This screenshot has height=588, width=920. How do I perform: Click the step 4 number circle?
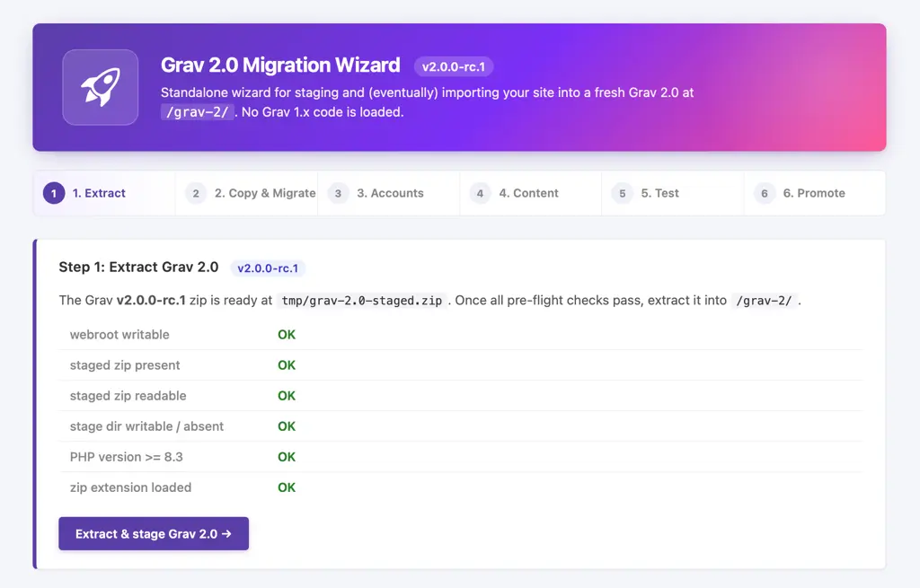tap(480, 193)
